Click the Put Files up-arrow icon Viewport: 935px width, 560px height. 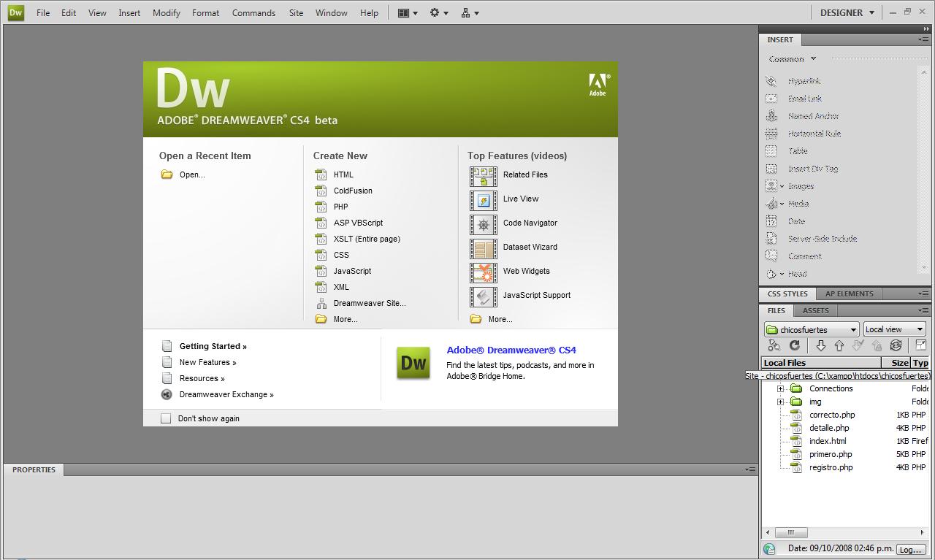click(839, 345)
